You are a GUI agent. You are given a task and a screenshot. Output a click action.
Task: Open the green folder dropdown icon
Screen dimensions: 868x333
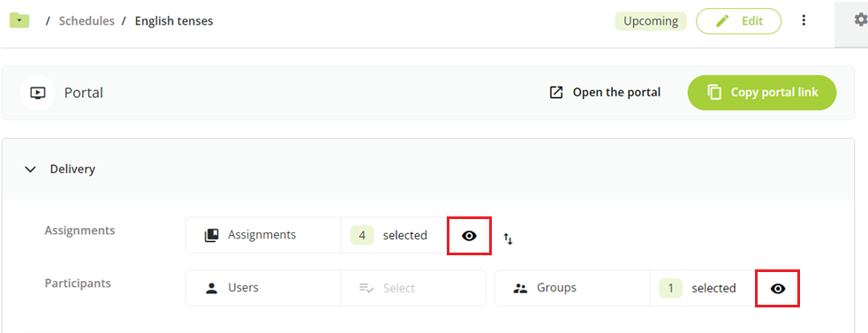click(x=19, y=21)
